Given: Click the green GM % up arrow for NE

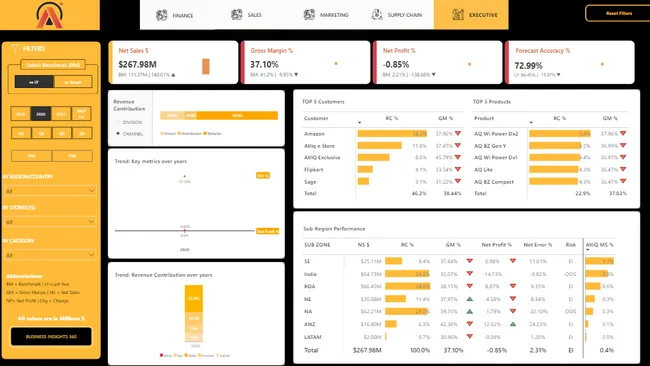Looking at the screenshot, I should click(470, 298).
